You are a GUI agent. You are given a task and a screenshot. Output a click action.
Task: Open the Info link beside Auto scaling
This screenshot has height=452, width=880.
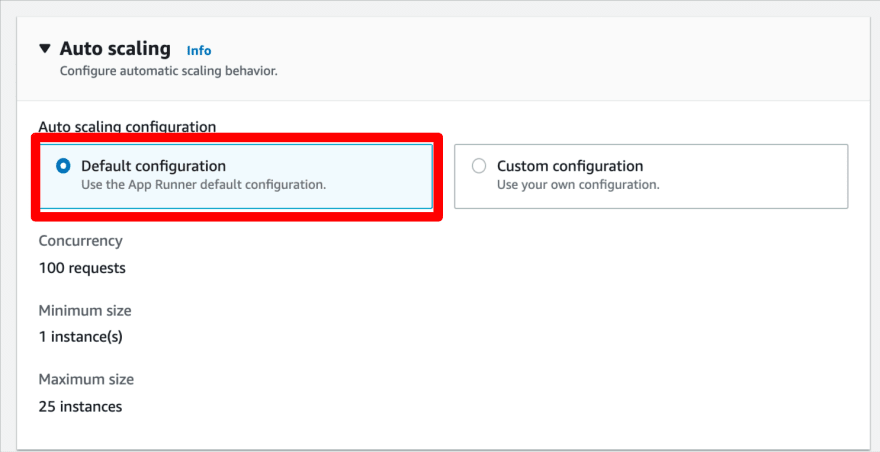(199, 51)
